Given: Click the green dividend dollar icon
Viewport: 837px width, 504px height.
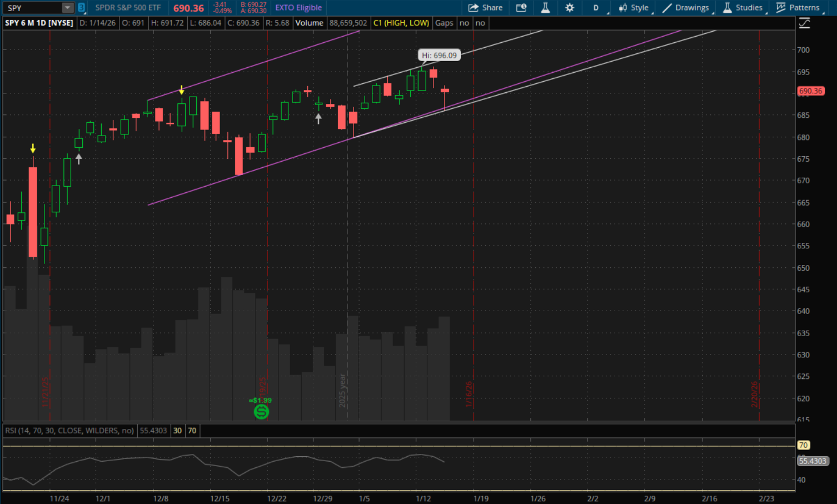Looking at the screenshot, I should (x=261, y=412).
